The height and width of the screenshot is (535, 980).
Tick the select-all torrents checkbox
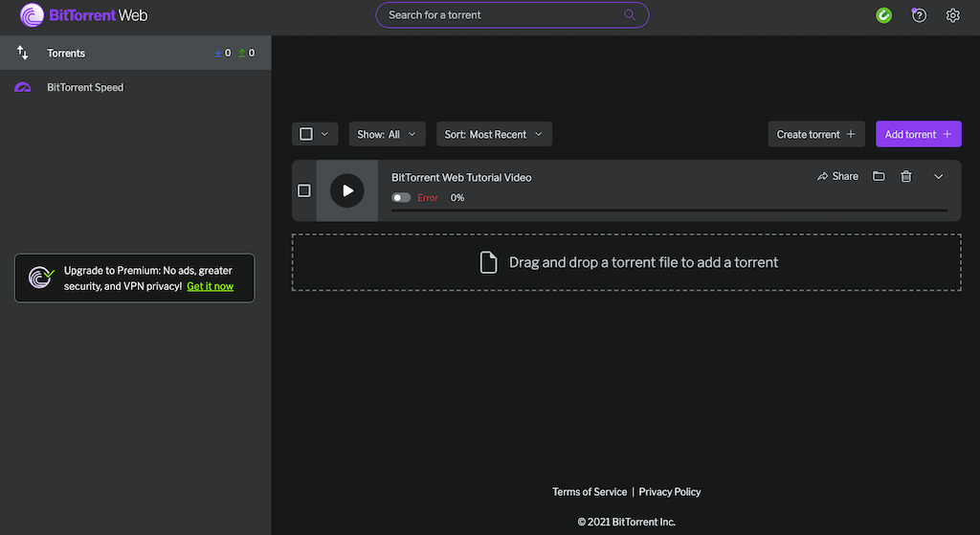pos(306,134)
